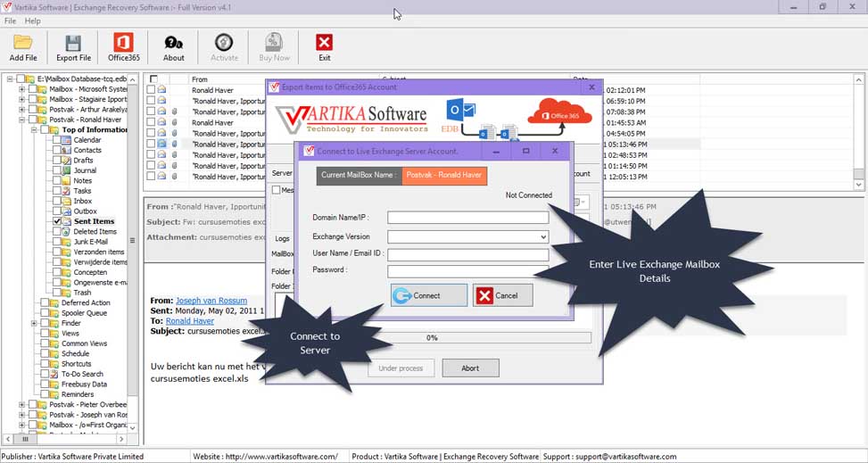
Task: Click the Activate toolbar icon
Action: pos(224,43)
